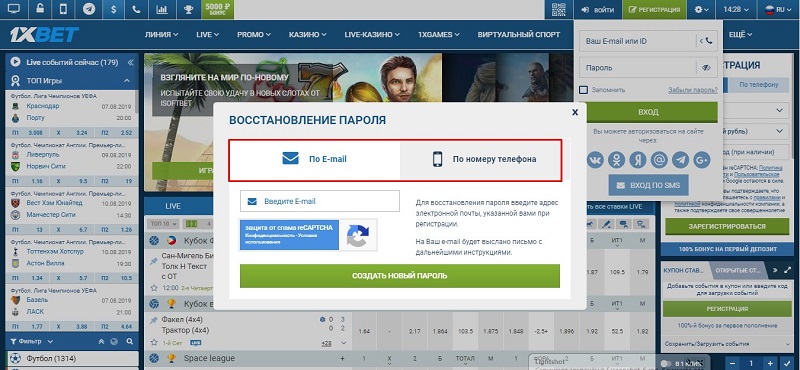Click the dollar payments icon
Viewport: 800px width, 370px height.
113,9
